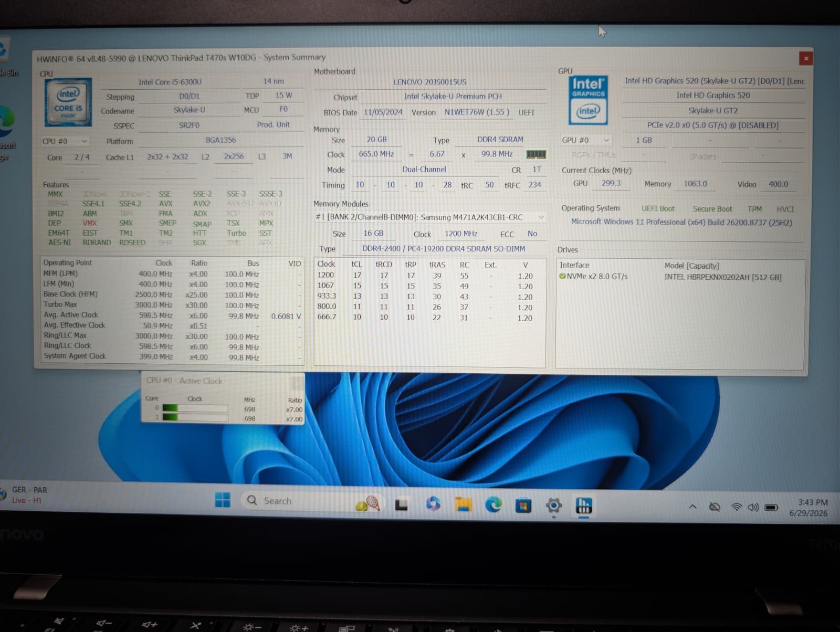The height and width of the screenshot is (632, 840).
Task: Click the 'SR2F0' SSPEC value
Action: pyautogui.click(x=189, y=126)
